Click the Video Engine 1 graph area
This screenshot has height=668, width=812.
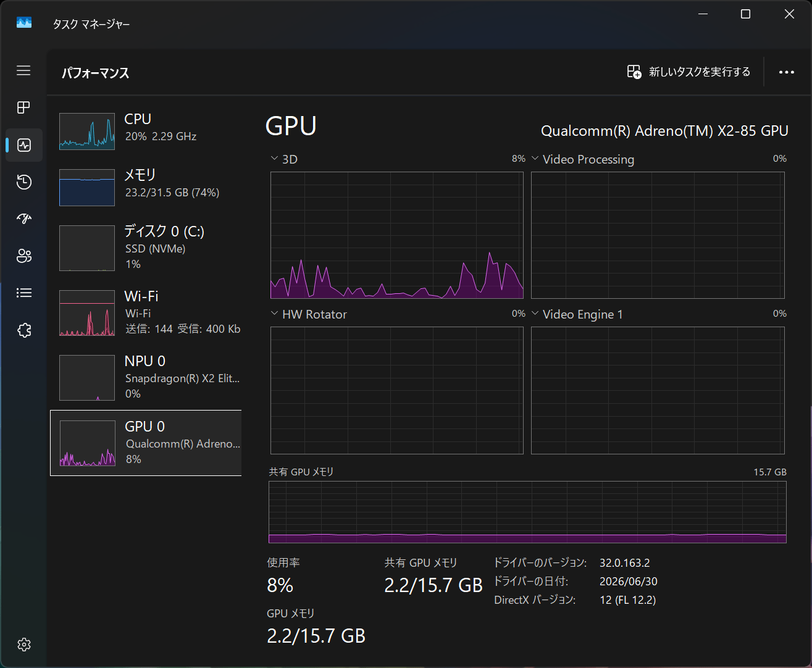point(658,390)
